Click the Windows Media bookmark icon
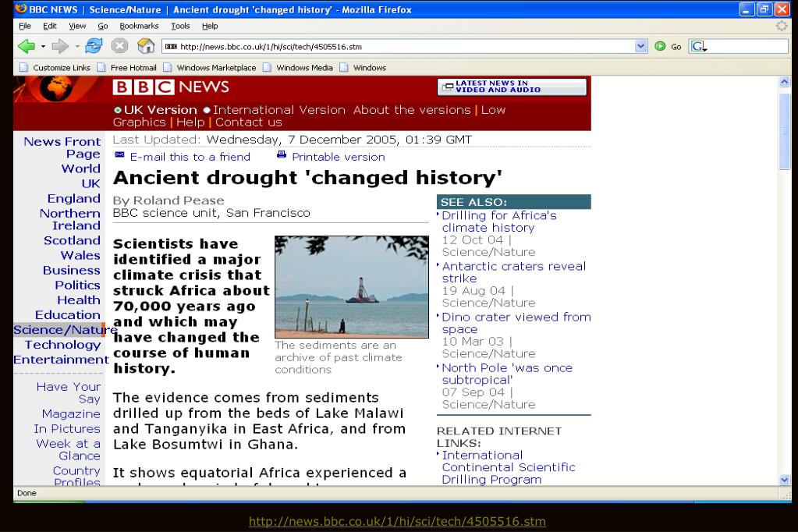The height and width of the screenshot is (532, 798). (x=268, y=67)
